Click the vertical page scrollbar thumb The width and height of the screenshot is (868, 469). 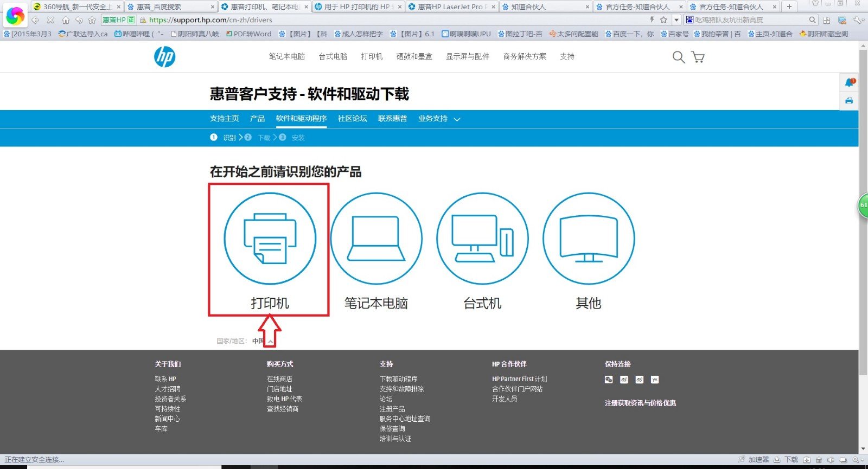[x=863, y=211]
